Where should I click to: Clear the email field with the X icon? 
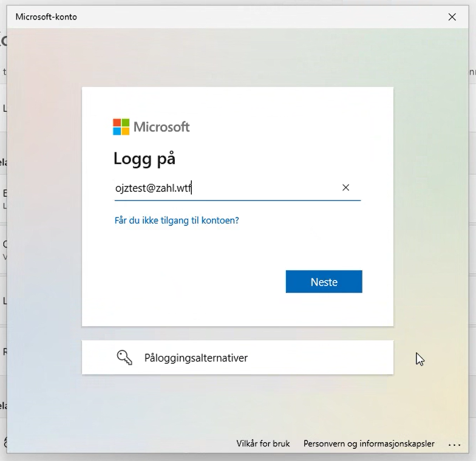click(x=345, y=188)
